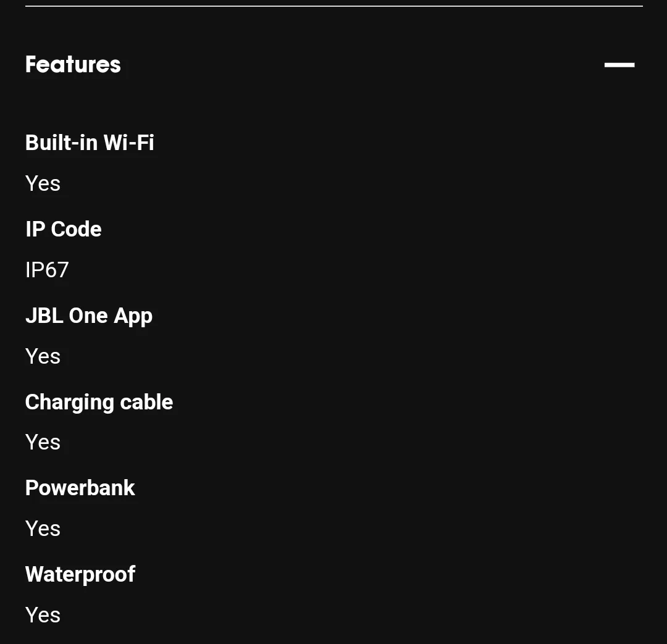Select the Powerbank label

coord(80,488)
